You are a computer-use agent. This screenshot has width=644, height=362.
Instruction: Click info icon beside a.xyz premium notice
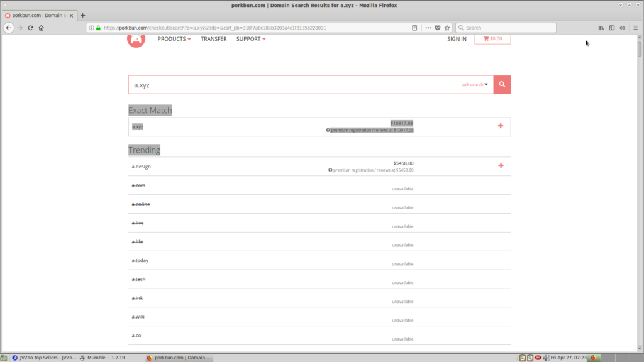pos(328,130)
